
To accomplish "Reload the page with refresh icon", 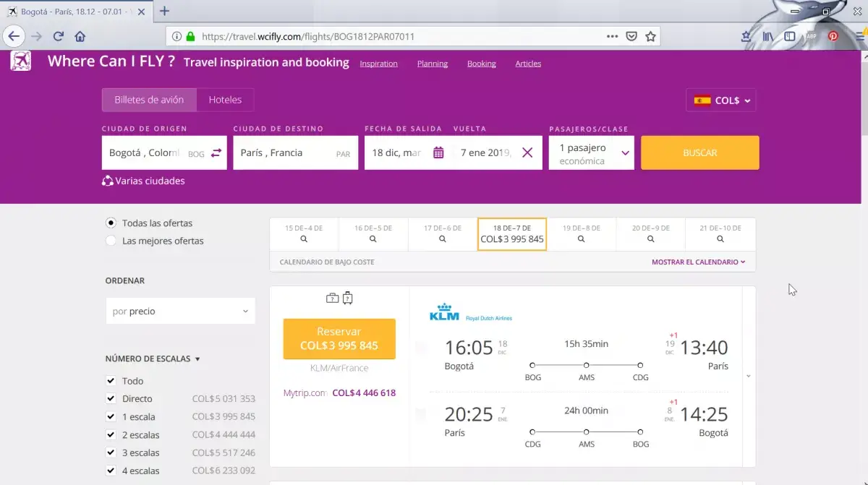I will [x=59, y=36].
